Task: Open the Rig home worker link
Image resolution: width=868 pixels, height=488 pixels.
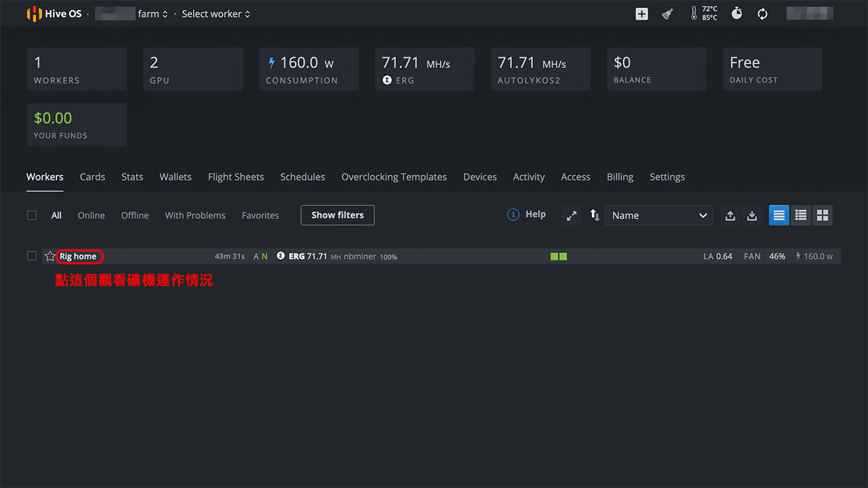Action: pyautogui.click(x=78, y=256)
